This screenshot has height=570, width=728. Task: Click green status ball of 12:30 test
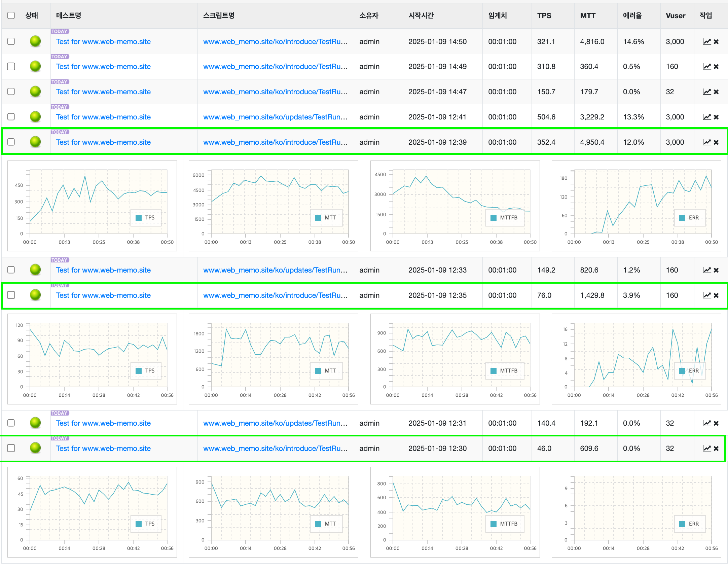click(x=35, y=448)
